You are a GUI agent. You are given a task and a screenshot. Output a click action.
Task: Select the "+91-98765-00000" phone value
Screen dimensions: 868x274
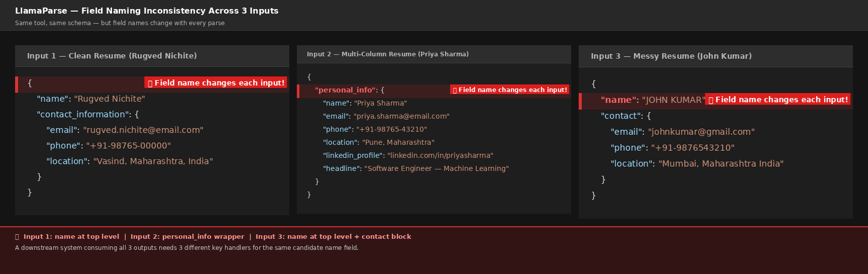click(129, 146)
